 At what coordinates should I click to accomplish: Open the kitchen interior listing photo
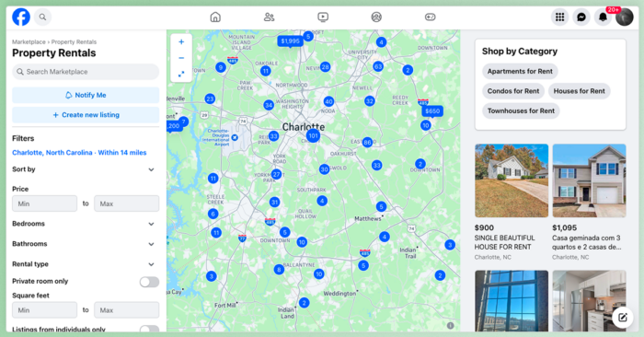pos(589,301)
